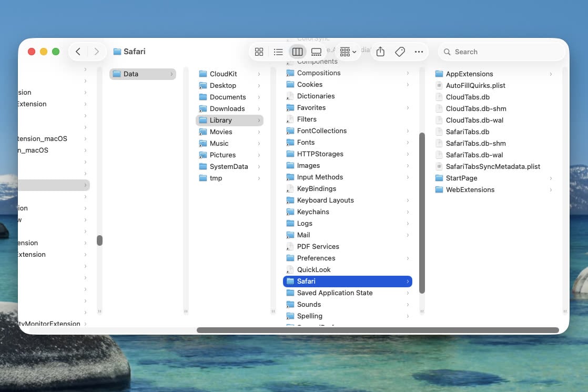The image size is (588, 392).
Task: Switch to icon view in toolbar
Action: point(259,52)
